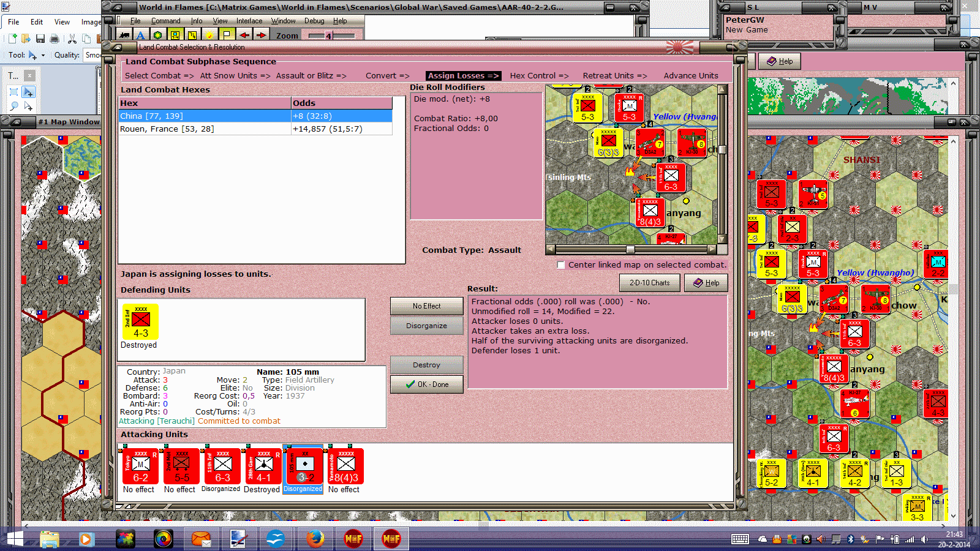980x551 pixels.
Task: Adjust the Zoom slider in the toolbar
Action: pos(331,36)
